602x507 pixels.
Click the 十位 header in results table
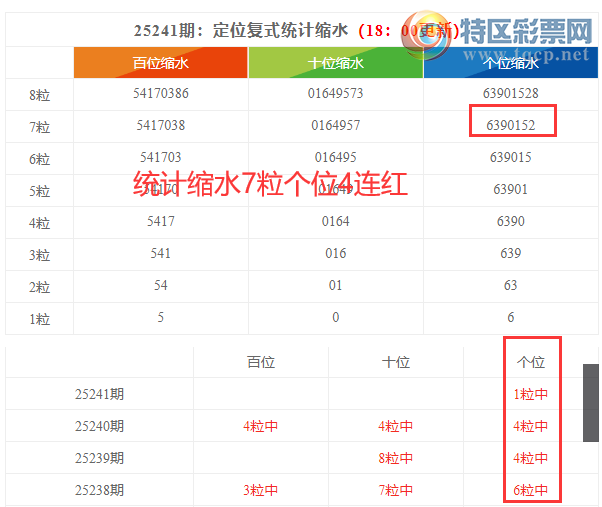pos(396,362)
